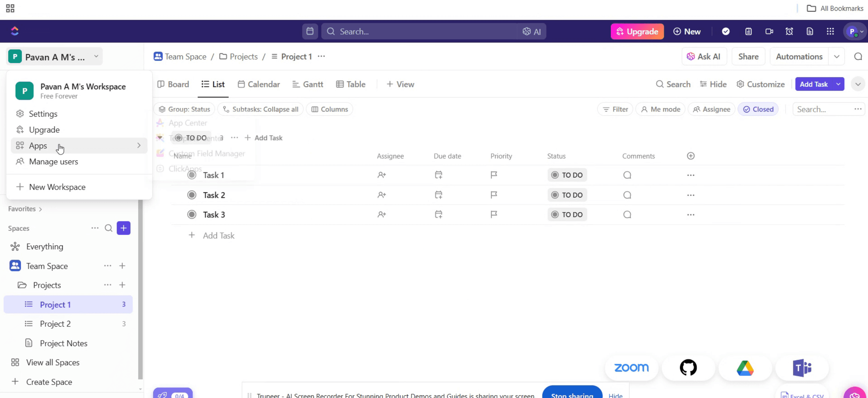Viewport: 868px width, 398px height.
Task: Open the reminders alarm clock icon
Action: [x=789, y=31]
